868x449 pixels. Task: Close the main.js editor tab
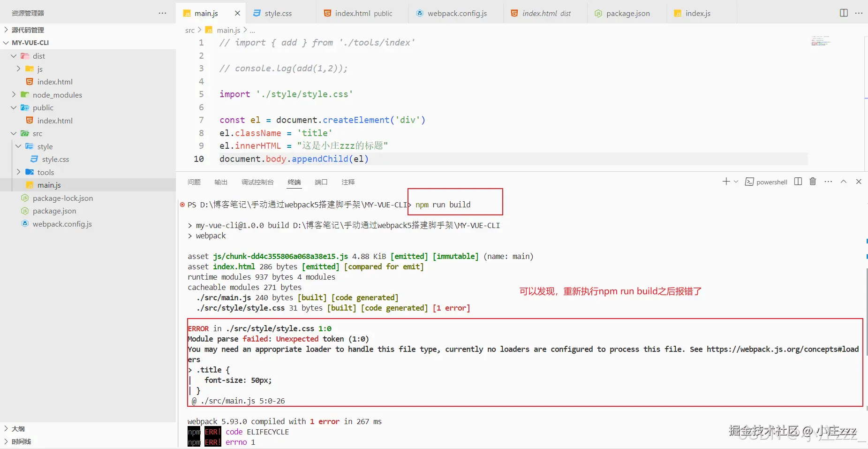237,13
